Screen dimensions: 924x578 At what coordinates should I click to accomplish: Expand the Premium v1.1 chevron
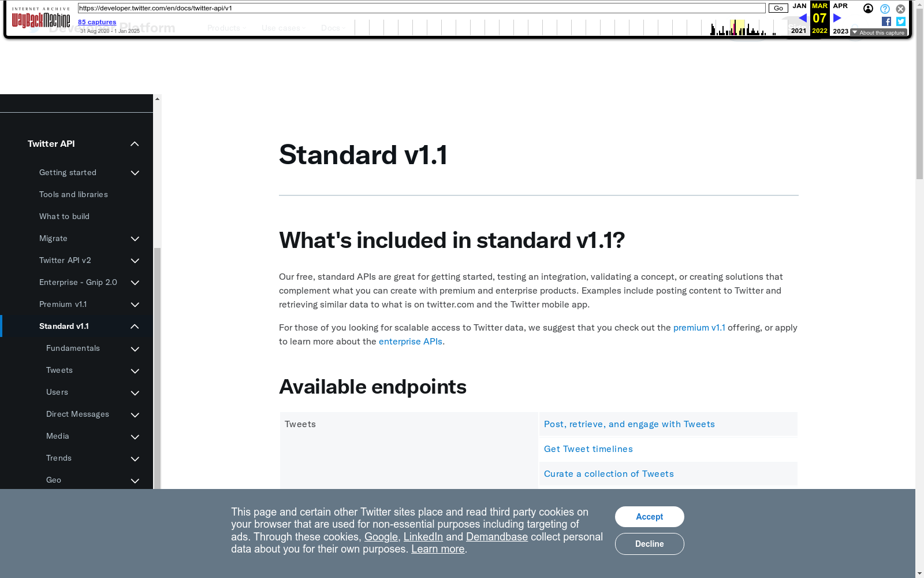pyautogui.click(x=135, y=305)
